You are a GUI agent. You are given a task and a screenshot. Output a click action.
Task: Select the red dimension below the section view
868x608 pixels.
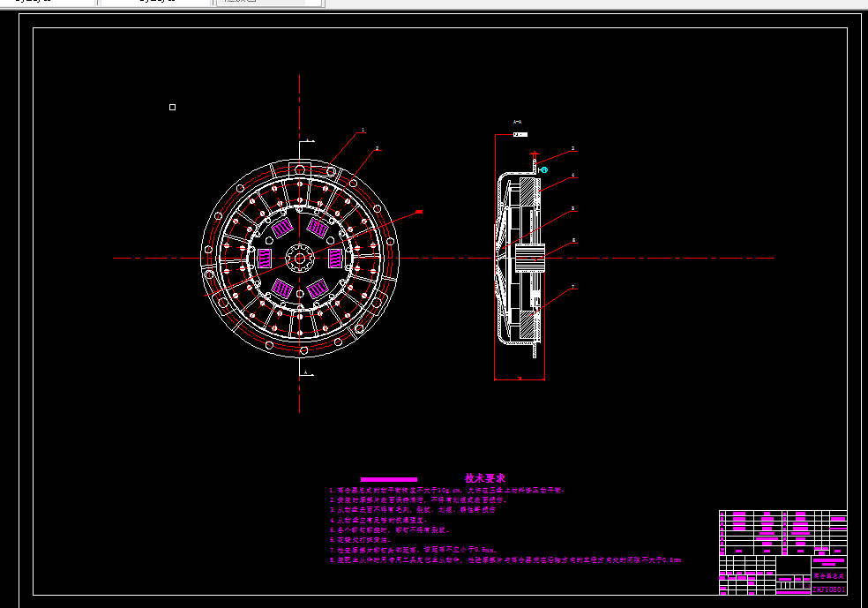pos(520,379)
